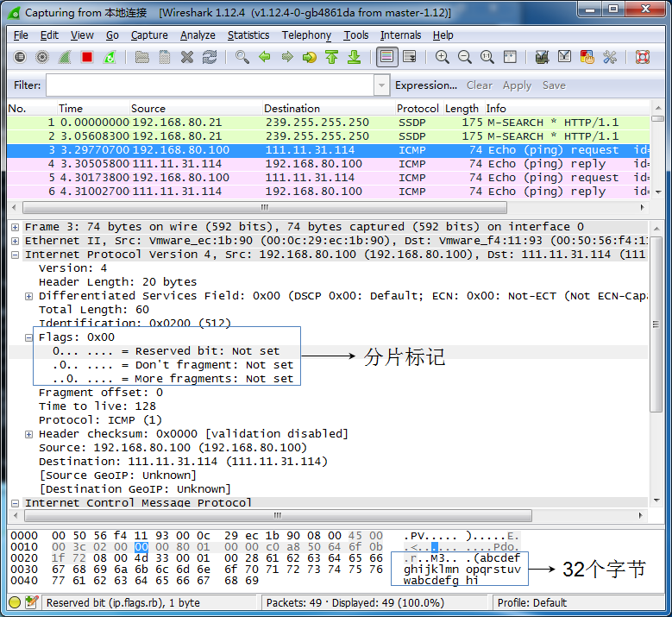Image resolution: width=672 pixels, height=617 pixels.
Task: Go back in packet history
Action: coord(265,57)
